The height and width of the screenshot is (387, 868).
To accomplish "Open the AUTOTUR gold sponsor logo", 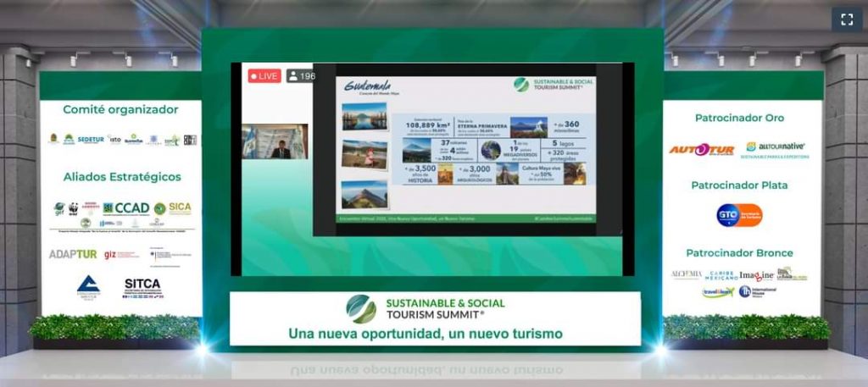I will (x=702, y=150).
